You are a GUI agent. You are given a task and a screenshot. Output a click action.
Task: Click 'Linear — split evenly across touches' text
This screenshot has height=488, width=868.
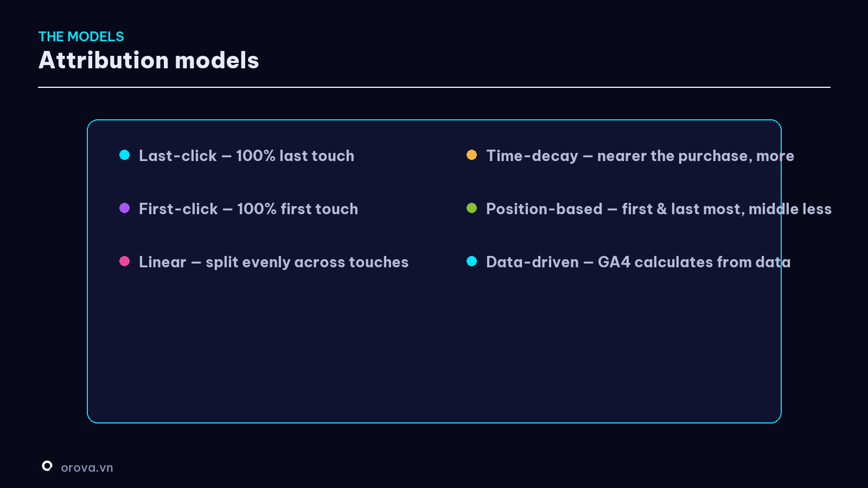point(273,262)
